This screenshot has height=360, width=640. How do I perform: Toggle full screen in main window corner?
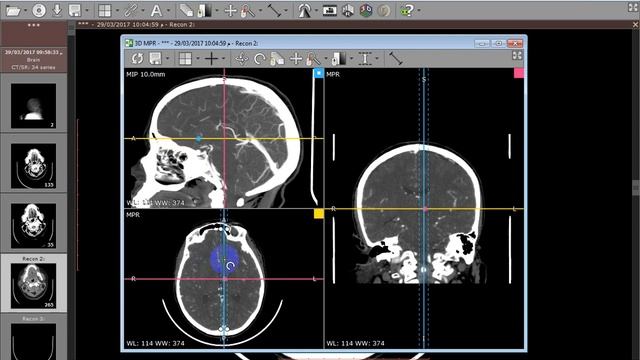(632, 7)
